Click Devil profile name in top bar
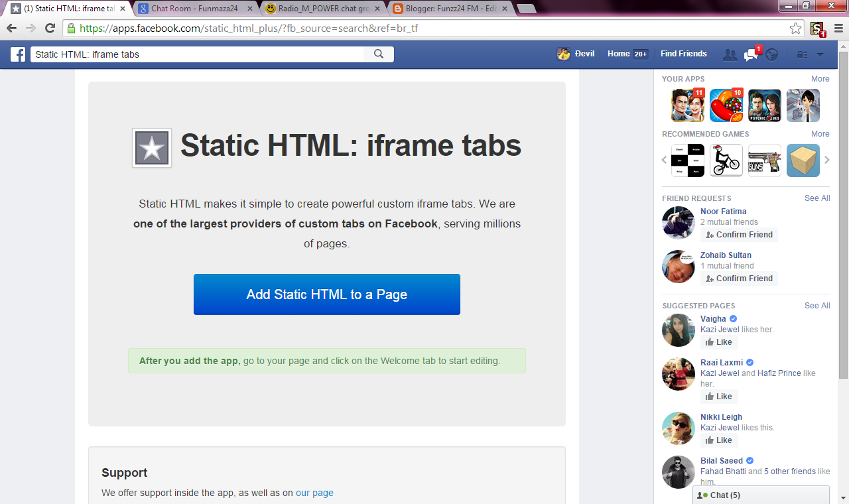The width and height of the screenshot is (849, 504). click(x=584, y=54)
